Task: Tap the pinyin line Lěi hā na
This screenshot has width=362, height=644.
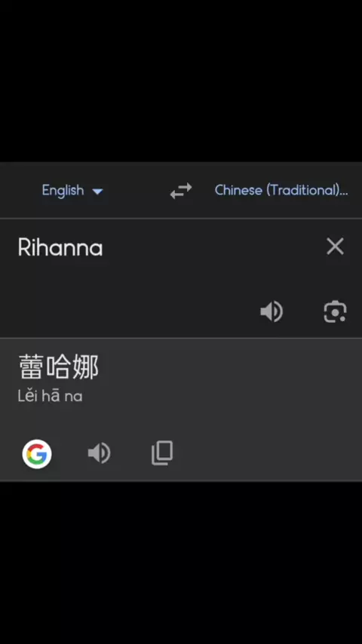Action: point(50,397)
